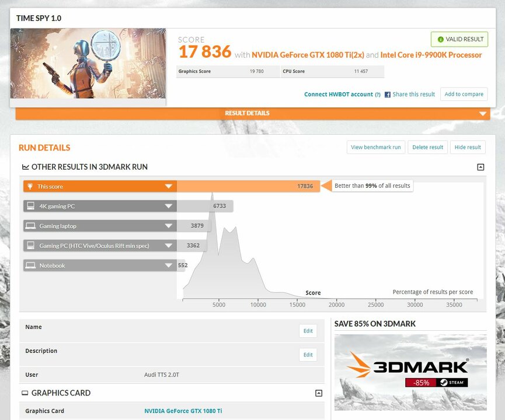This screenshot has width=505, height=420.
Task: Click the Time Spy benchmark thumbnail image
Action: pos(88,64)
